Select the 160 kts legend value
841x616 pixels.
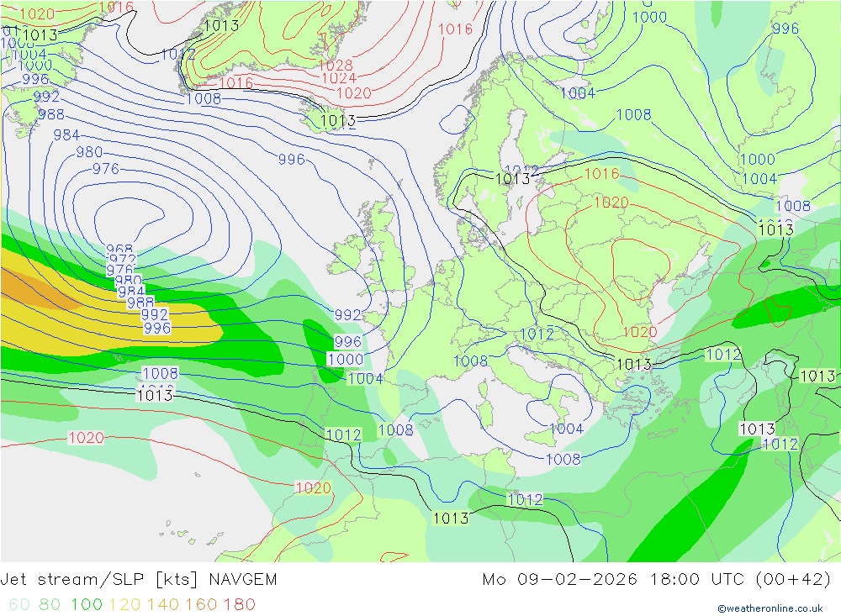[201, 604]
